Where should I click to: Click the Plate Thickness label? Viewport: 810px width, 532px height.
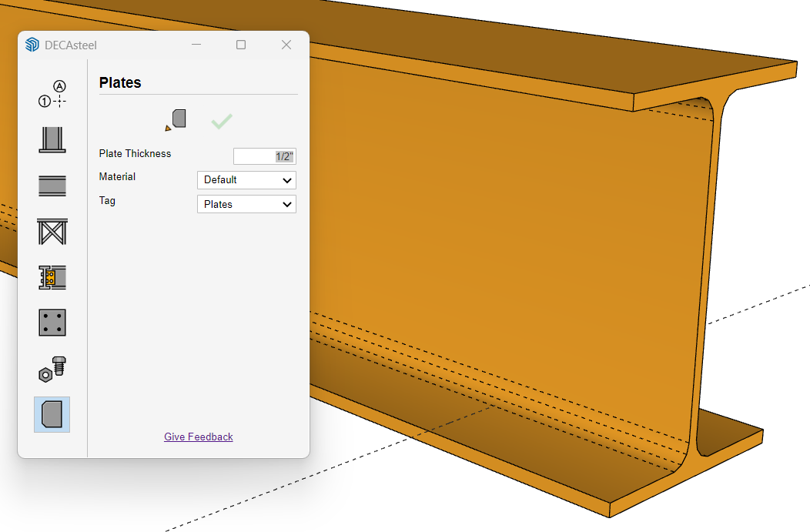point(135,153)
